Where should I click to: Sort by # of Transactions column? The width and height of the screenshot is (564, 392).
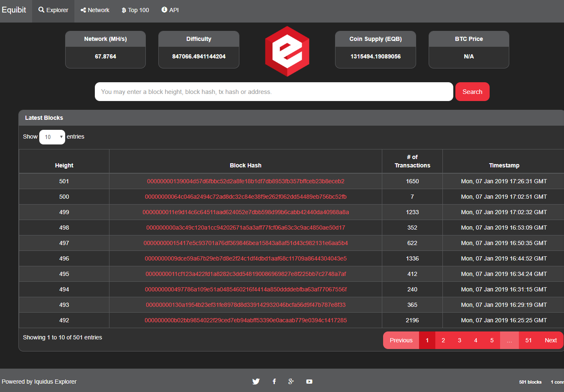click(412, 161)
